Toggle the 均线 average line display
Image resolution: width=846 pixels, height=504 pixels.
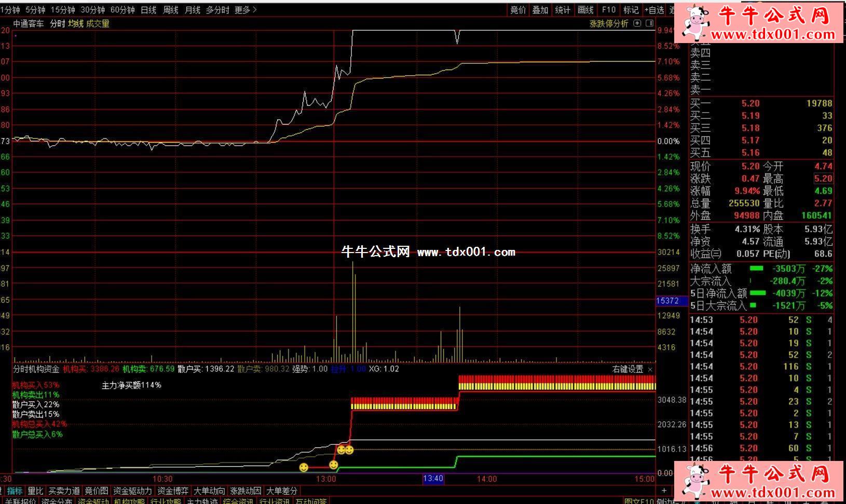point(76,24)
